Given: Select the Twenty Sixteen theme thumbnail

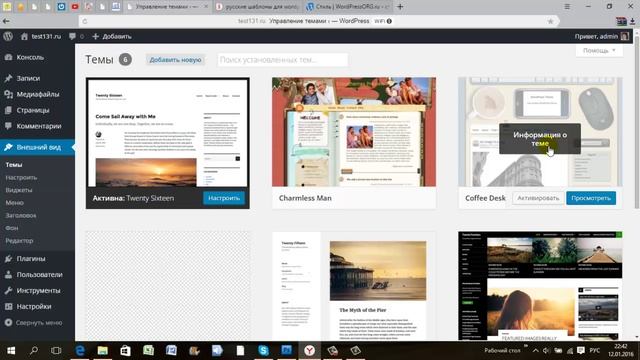Looking at the screenshot, I should (168, 133).
